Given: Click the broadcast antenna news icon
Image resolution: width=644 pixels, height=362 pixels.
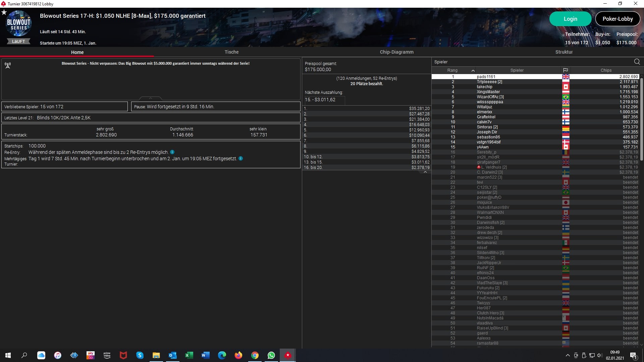Looking at the screenshot, I should (x=8, y=65).
